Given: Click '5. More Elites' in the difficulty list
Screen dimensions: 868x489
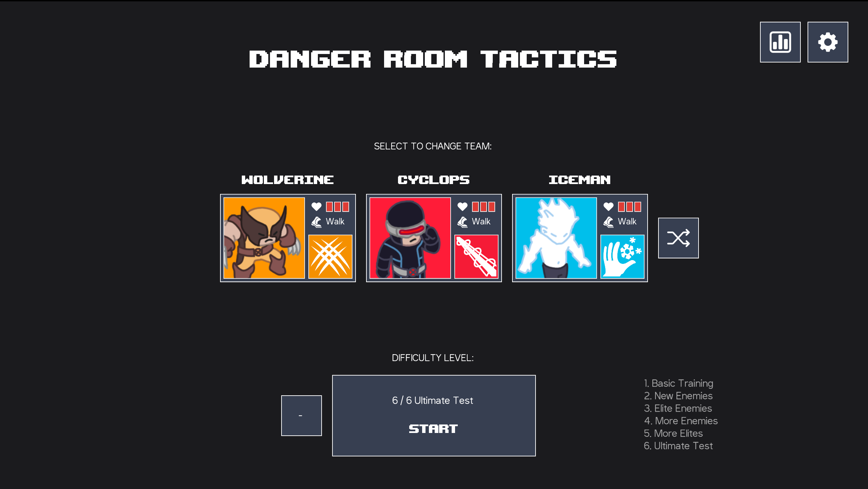Looking at the screenshot, I should (x=673, y=434).
